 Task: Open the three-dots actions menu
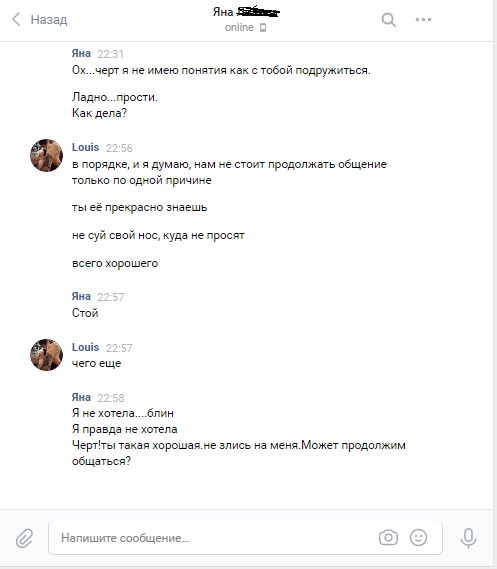(423, 20)
